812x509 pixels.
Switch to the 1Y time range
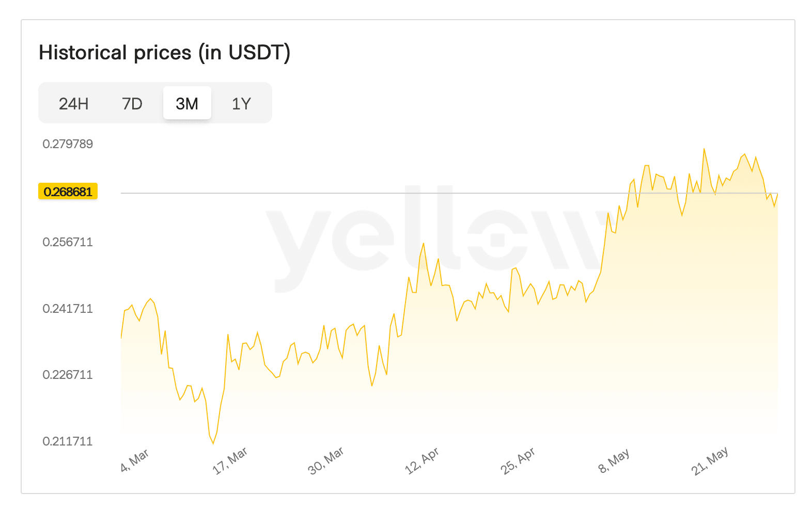[241, 103]
